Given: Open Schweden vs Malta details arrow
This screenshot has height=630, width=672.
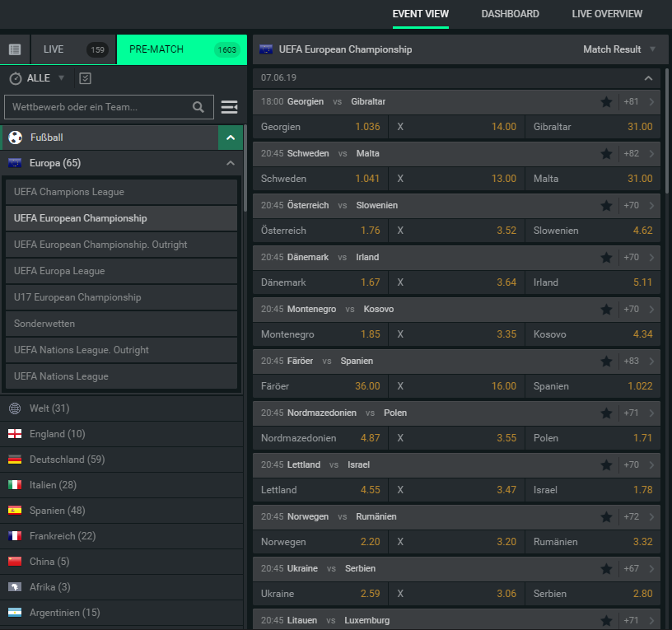Looking at the screenshot, I should click(x=651, y=154).
